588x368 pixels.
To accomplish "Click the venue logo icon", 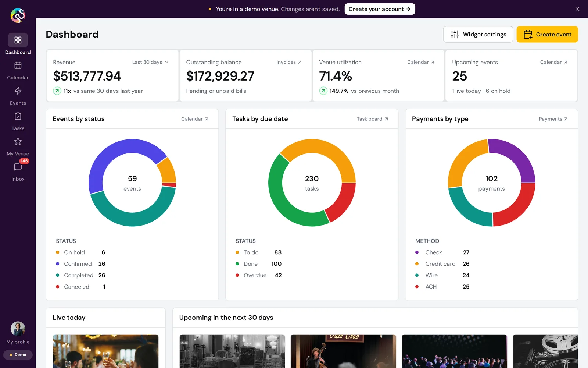I will click(x=18, y=15).
